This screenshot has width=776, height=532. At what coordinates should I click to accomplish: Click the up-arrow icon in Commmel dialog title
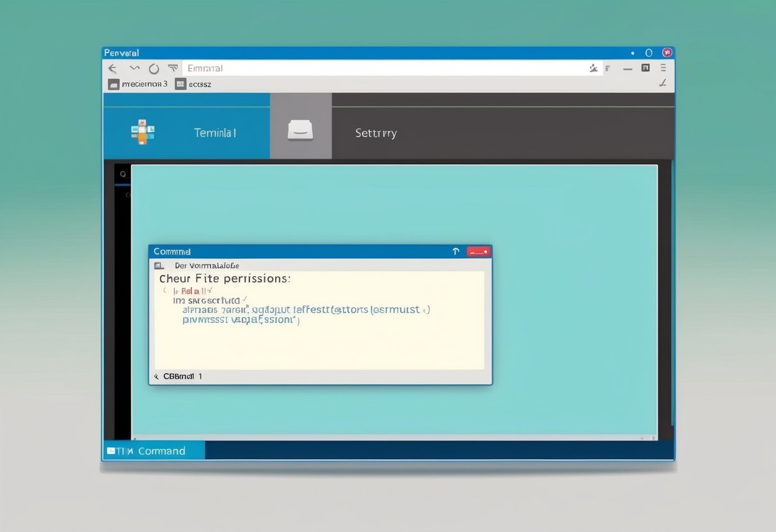pyautogui.click(x=455, y=252)
